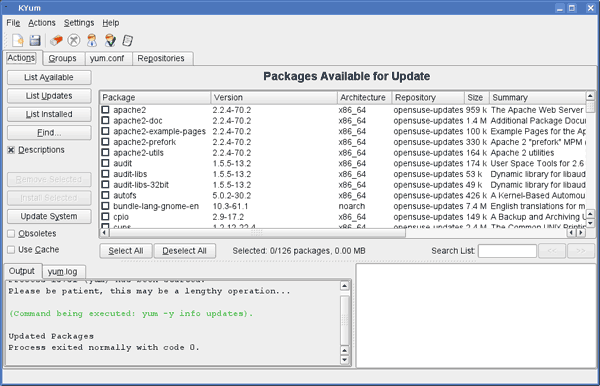
Task: Toggle the Descriptions checkbox
Action: pos(11,150)
